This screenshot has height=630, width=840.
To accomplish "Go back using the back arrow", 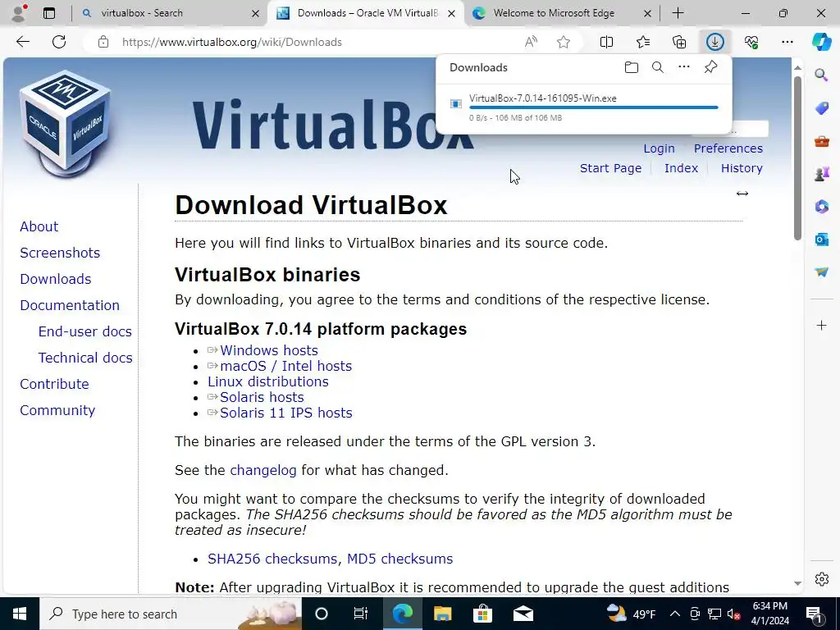I will point(22,42).
